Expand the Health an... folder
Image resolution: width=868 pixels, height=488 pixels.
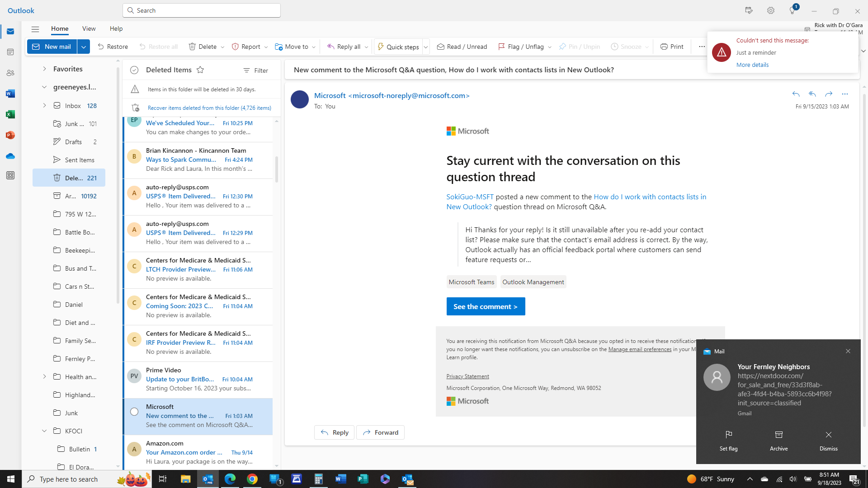tap(44, 376)
